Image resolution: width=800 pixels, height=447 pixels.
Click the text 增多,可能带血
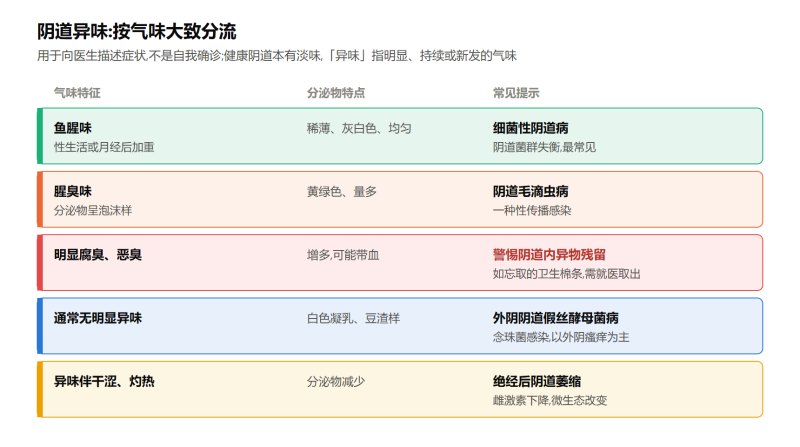coord(343,255)
